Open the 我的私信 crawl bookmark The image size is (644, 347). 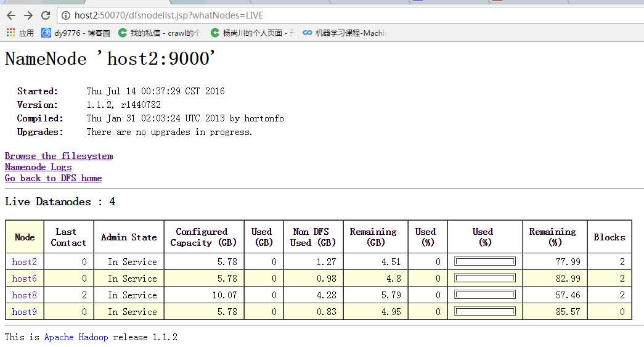pyautogui.click(x=160, y=33)
